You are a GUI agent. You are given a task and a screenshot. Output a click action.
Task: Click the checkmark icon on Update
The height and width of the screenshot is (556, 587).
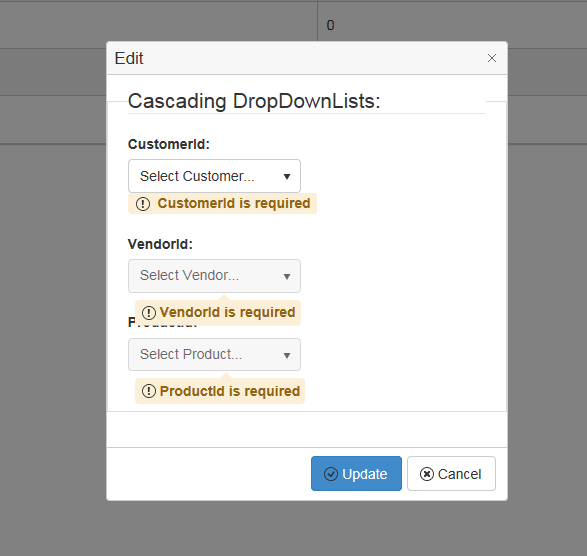coord(331,474)
